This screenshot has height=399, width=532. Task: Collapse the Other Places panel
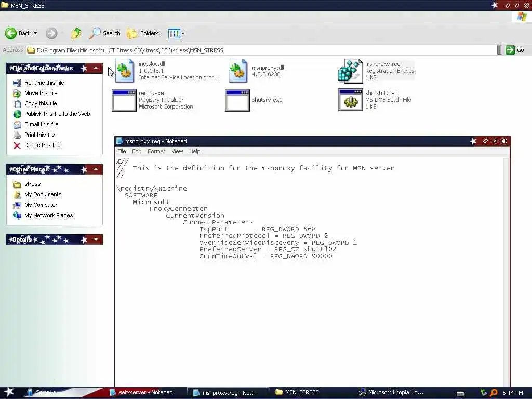(x=96, y=169)
